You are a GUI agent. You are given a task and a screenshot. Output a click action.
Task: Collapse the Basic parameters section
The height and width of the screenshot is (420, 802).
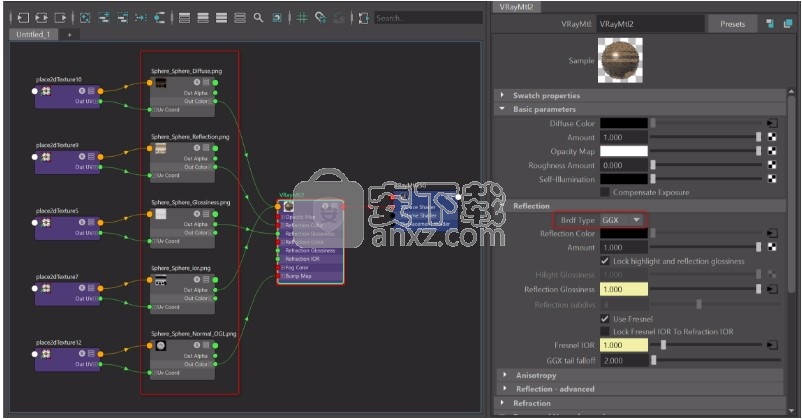pyautogui.click(x=640, y=109)
